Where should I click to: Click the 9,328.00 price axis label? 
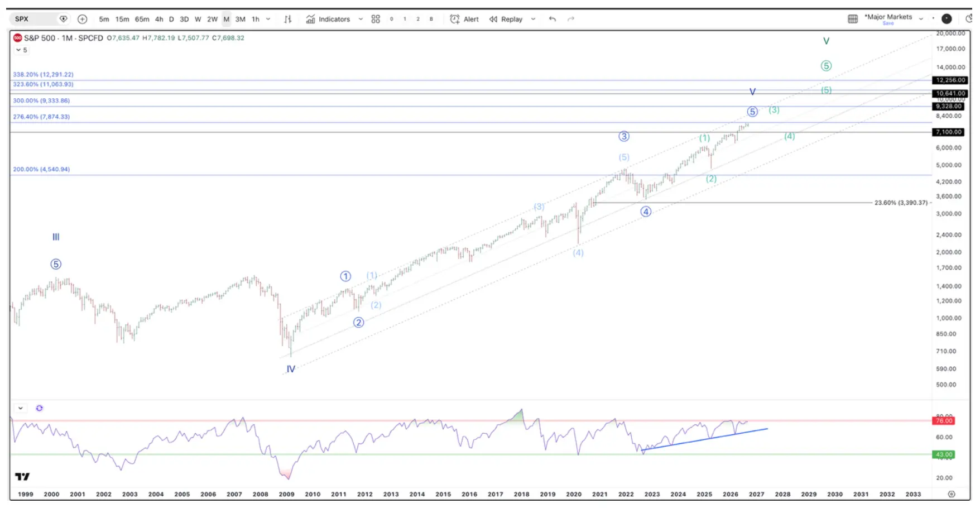pyautogui.click(x=949, y=106)
